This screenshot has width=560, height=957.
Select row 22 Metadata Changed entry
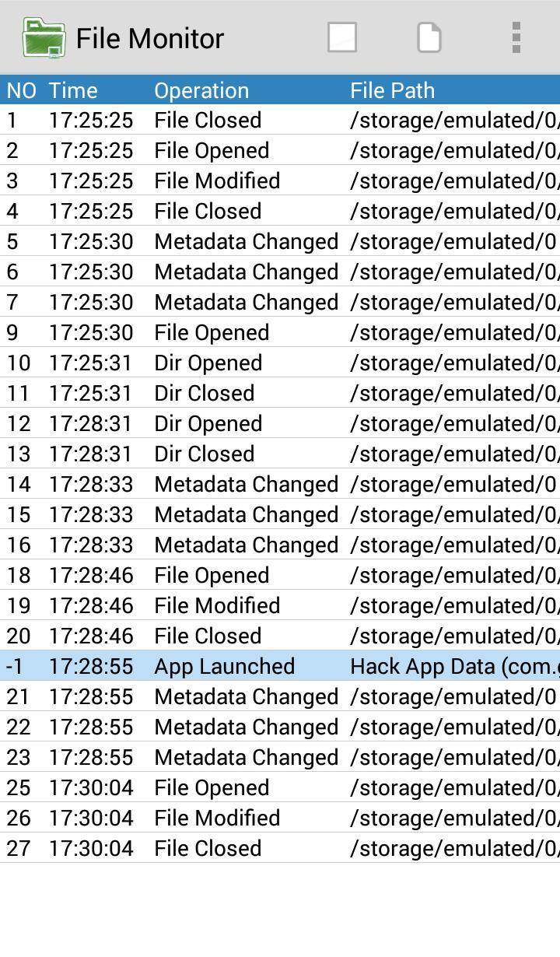(x=280, y=727)
